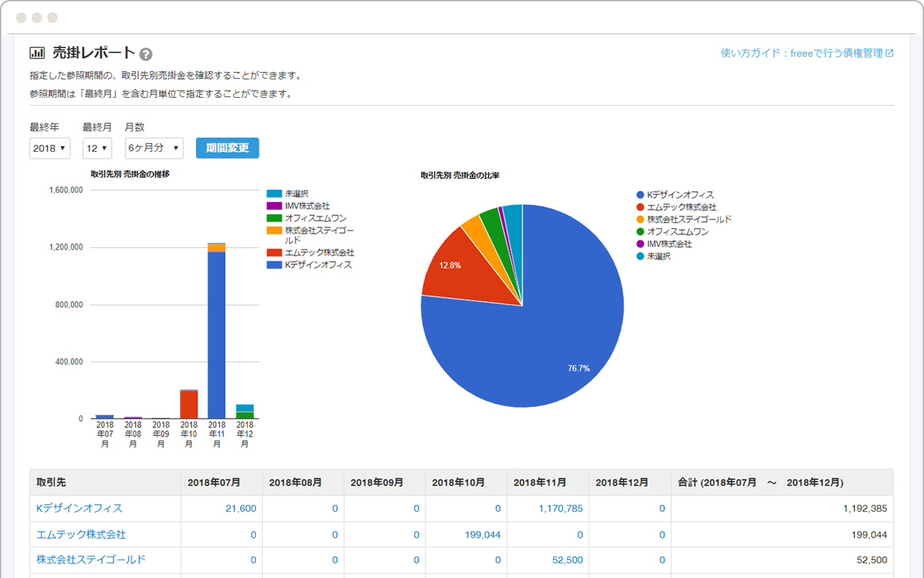Viewport: 924px width, 578px height.
Task: Open the エムテック株式会社 partner link
Action: [x=81, y=534]
